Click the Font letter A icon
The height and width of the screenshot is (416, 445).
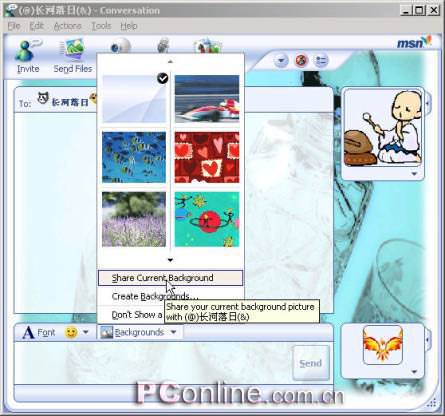(28, 332)
